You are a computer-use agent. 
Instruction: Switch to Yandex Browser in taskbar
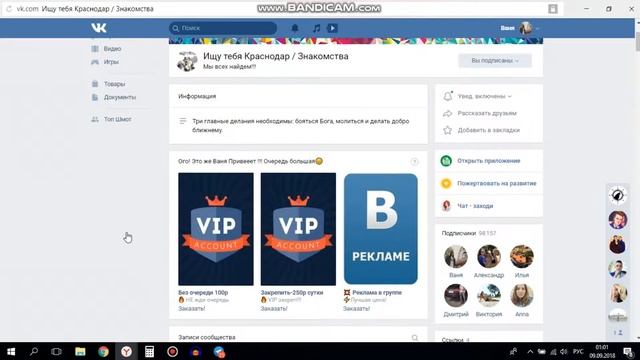coord(126,351)
